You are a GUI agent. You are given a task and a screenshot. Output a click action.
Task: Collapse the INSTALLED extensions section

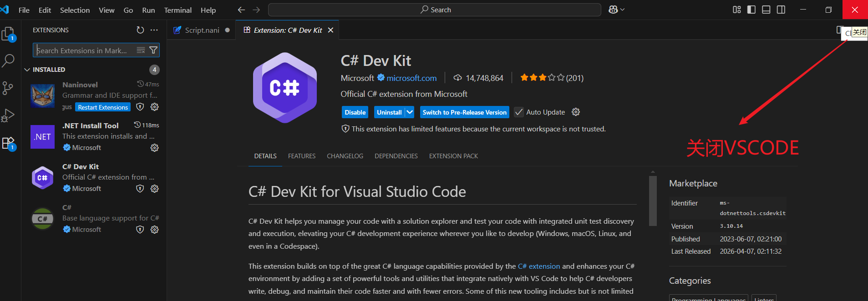[27, 70]
